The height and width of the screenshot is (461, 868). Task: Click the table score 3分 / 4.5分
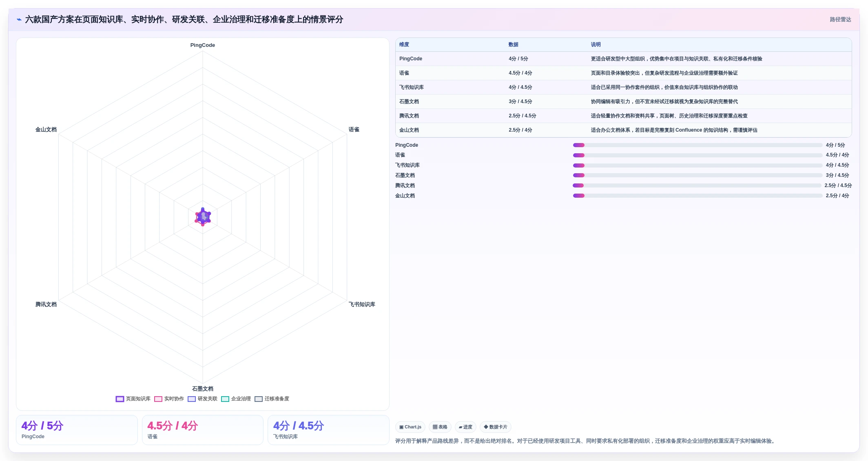520,101
